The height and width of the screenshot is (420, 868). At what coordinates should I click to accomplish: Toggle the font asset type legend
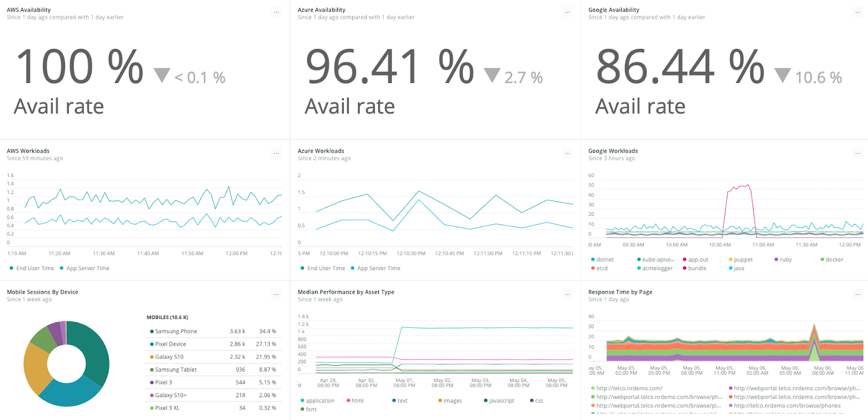[x=308, y=409]
